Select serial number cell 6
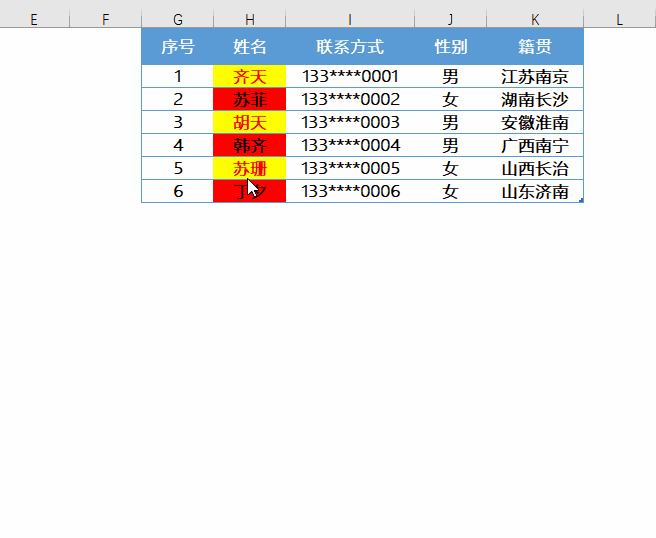 pyautogui.click(x=177, y=191)
